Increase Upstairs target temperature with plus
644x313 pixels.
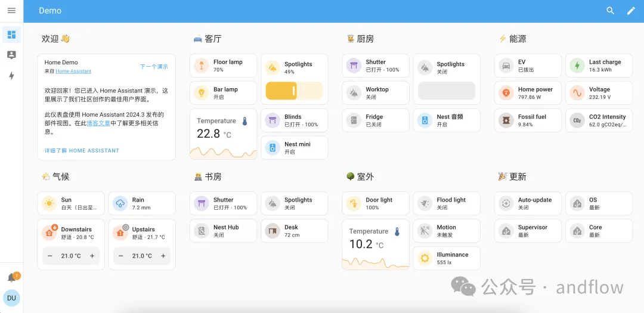coord(163,256)
